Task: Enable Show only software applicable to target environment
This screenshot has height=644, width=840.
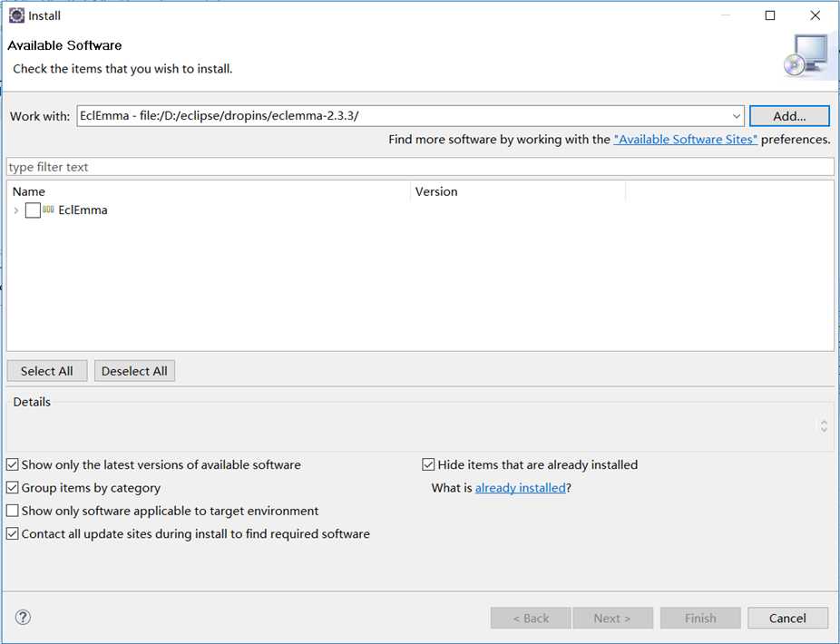Action: point(13,511)
